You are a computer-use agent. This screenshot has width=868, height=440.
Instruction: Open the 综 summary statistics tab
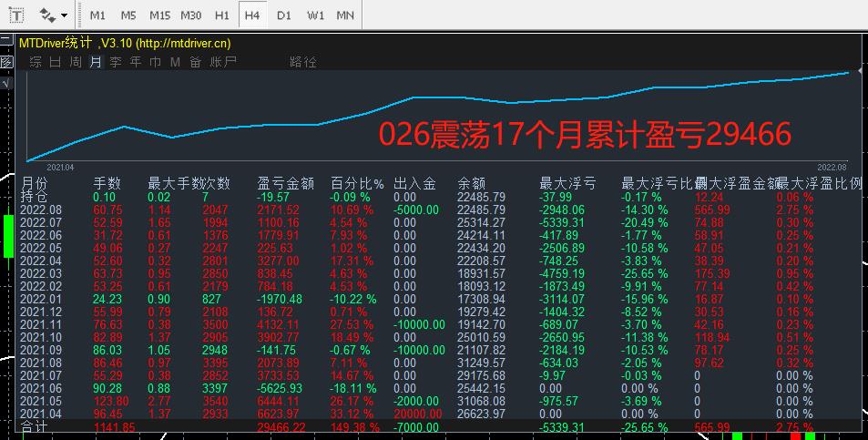click(x=36, y=62)
